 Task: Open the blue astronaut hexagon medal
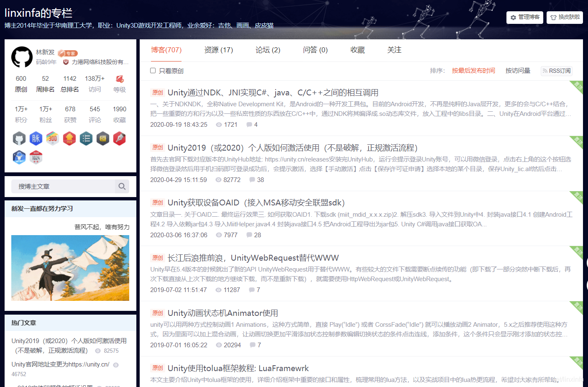tap(19, 157)
